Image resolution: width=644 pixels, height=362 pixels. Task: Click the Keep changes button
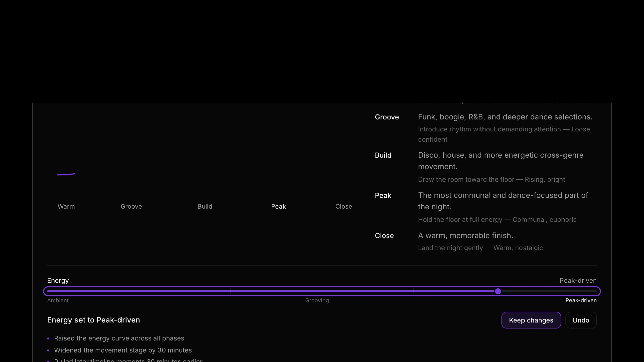531,320
